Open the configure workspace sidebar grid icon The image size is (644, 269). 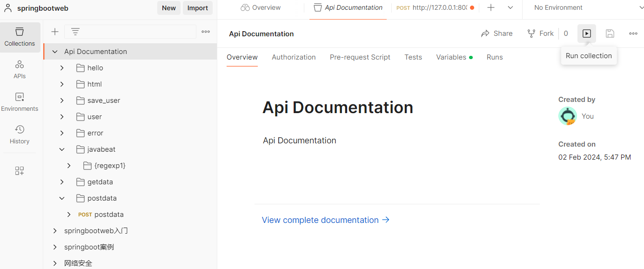(20, 171)
